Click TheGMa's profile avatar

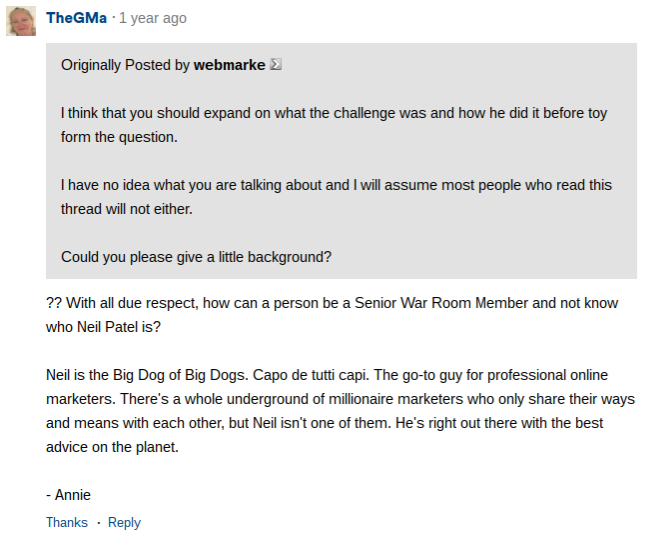[x=21, y=20]
